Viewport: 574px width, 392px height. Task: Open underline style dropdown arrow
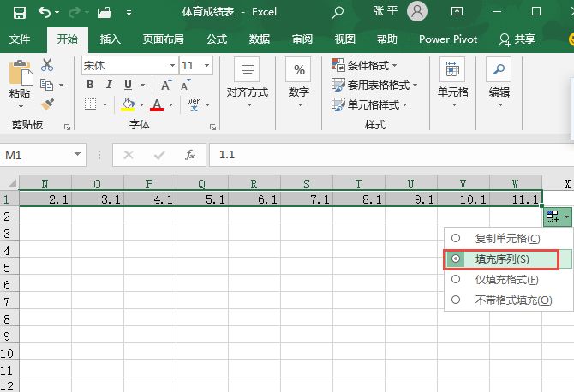tap(142, 86)
